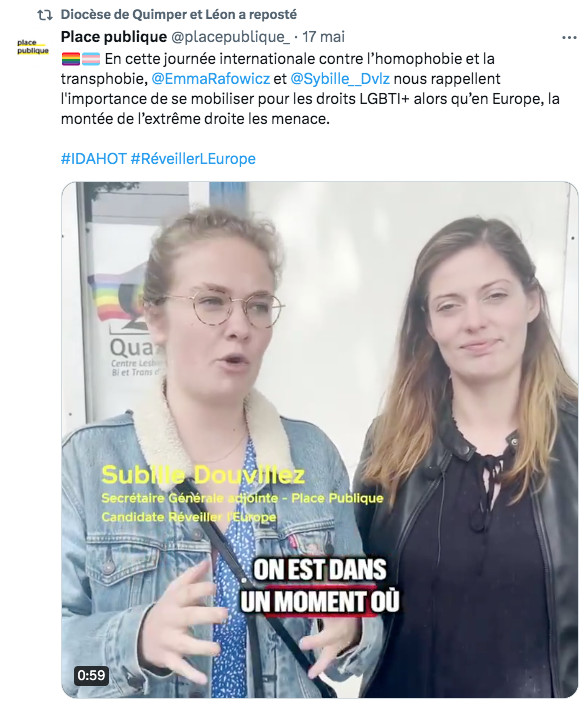Click the woman in black jacket in video

(x=469, y=455)
